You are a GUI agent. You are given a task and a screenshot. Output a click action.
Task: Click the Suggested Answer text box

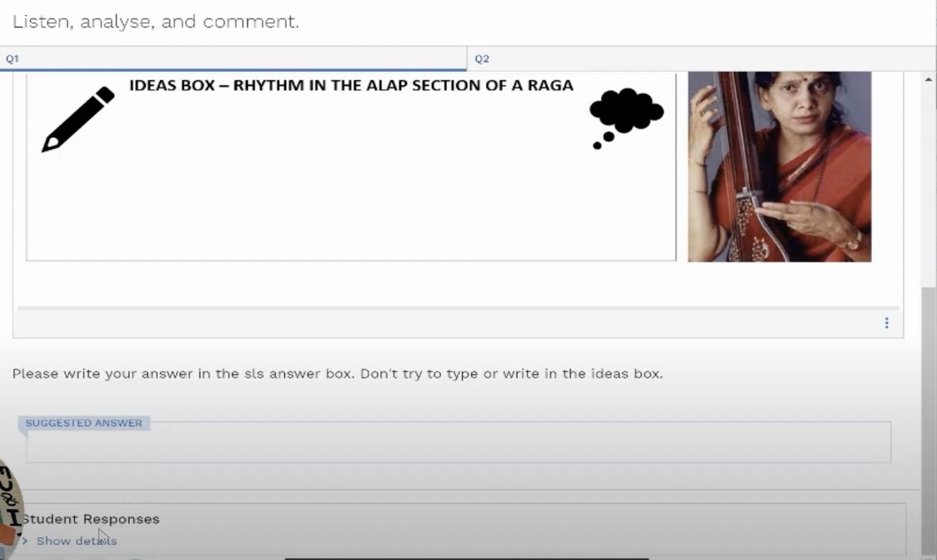458,442
